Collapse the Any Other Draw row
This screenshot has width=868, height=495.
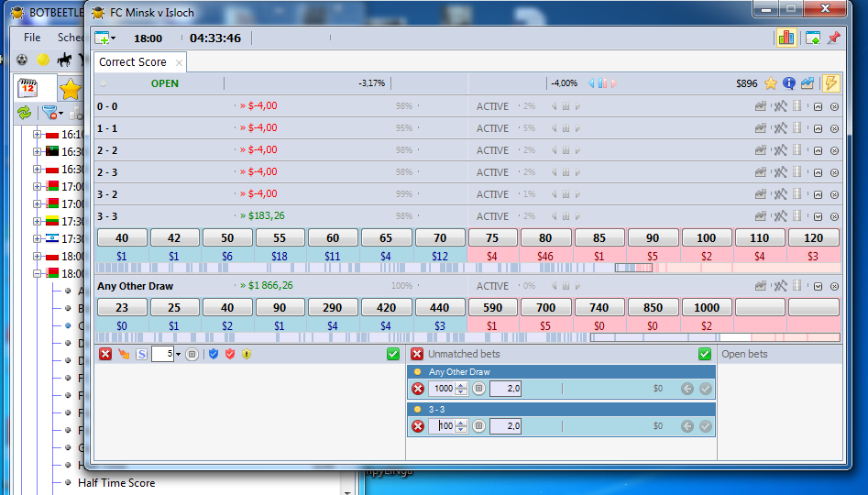pyautogui.click(x=818, y=286)
